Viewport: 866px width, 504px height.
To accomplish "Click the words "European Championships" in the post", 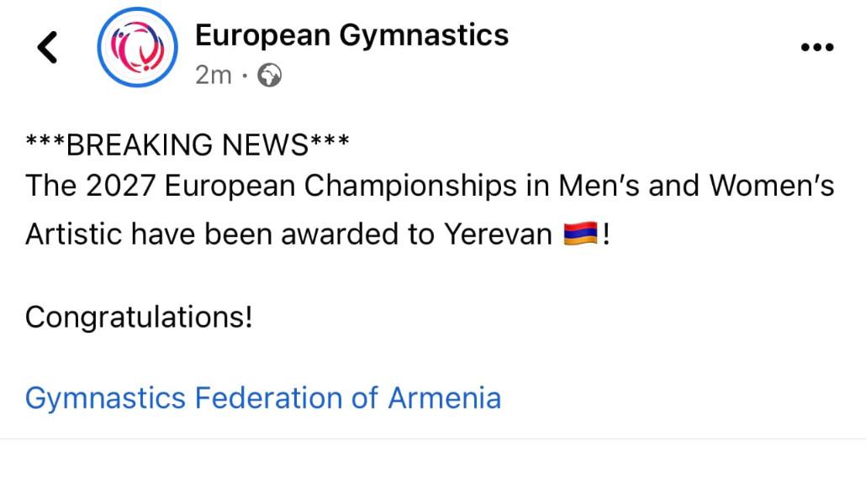I will pyautogui.click(x=341, y=186).
